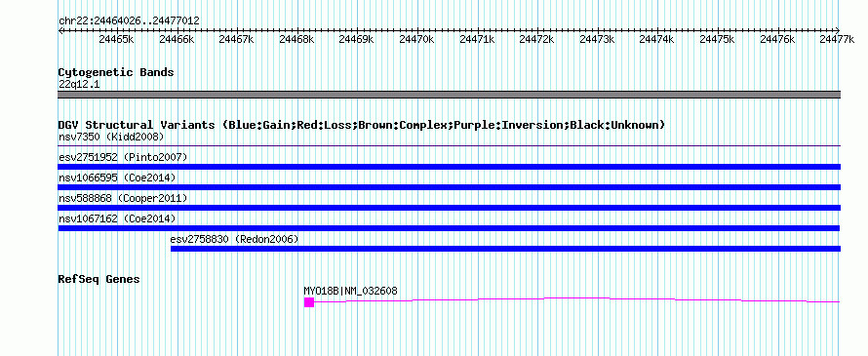Click the RefSeq Genes track title
Viewport: 868px width, 356px height.
pos(99,279)
